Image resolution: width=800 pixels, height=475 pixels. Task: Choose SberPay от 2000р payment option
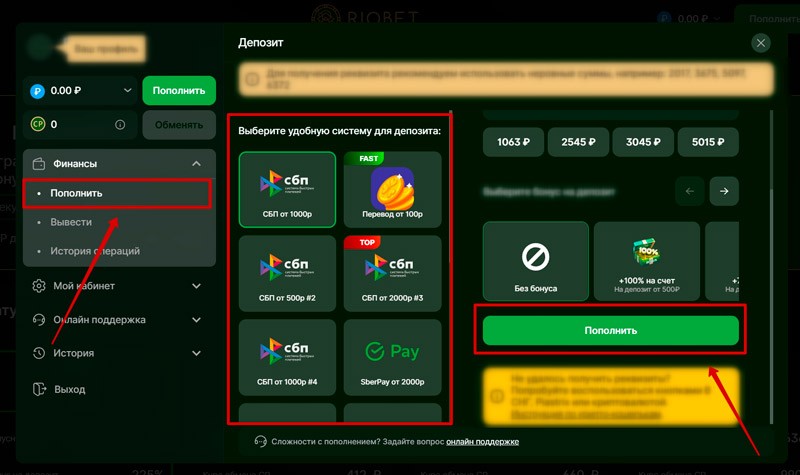(x=392, y=357)
